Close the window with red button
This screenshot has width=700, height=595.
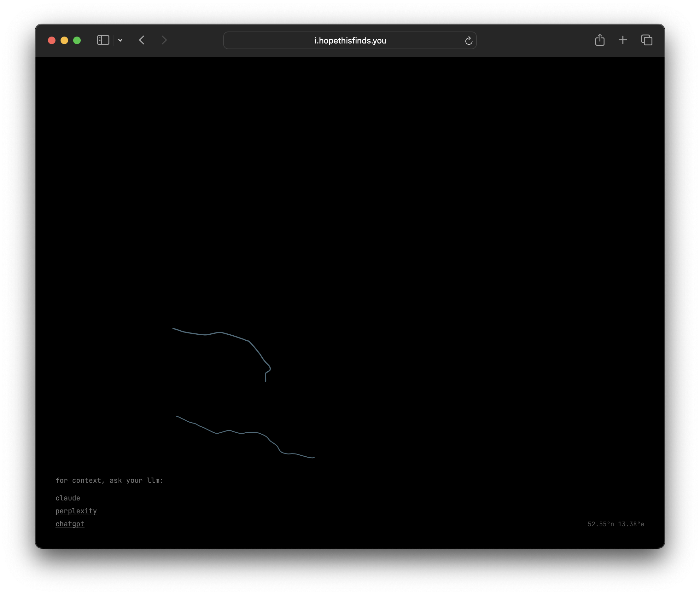52,40
